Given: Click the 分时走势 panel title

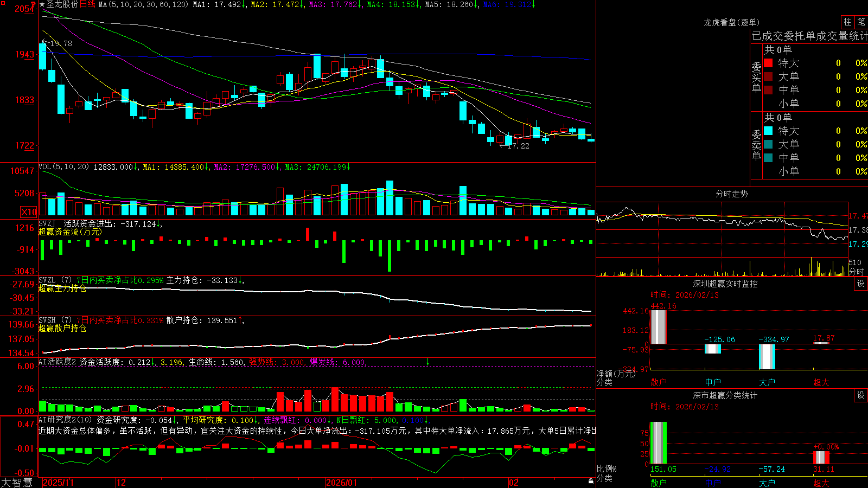Looking at the screenshot, I should [x=731, y=194].
